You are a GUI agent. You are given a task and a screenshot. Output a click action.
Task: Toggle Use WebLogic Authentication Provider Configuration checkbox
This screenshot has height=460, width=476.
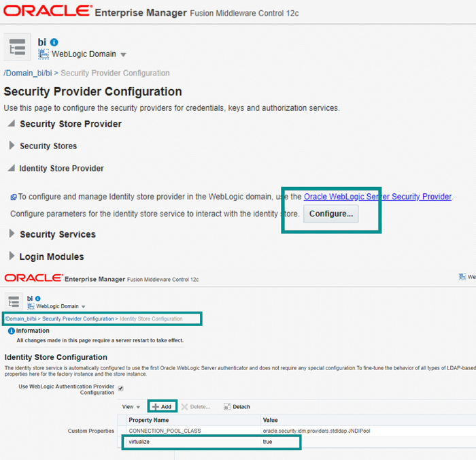[120, 389]
